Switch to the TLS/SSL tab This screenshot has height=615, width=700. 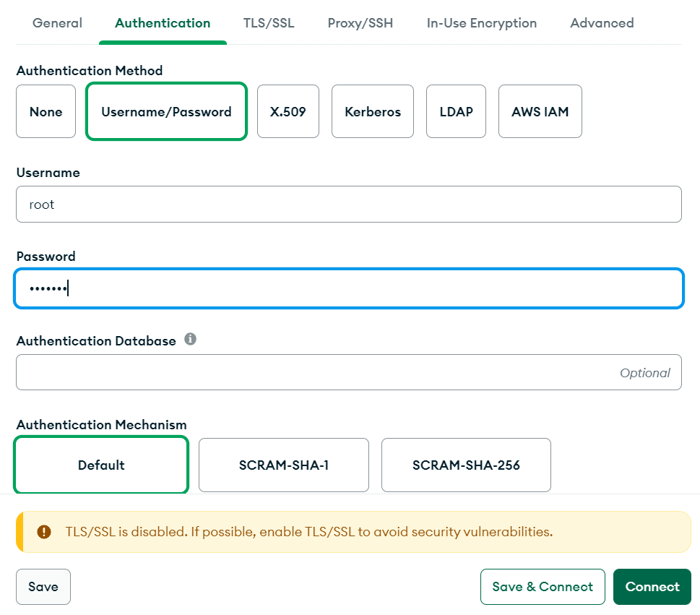coord(269,23)
